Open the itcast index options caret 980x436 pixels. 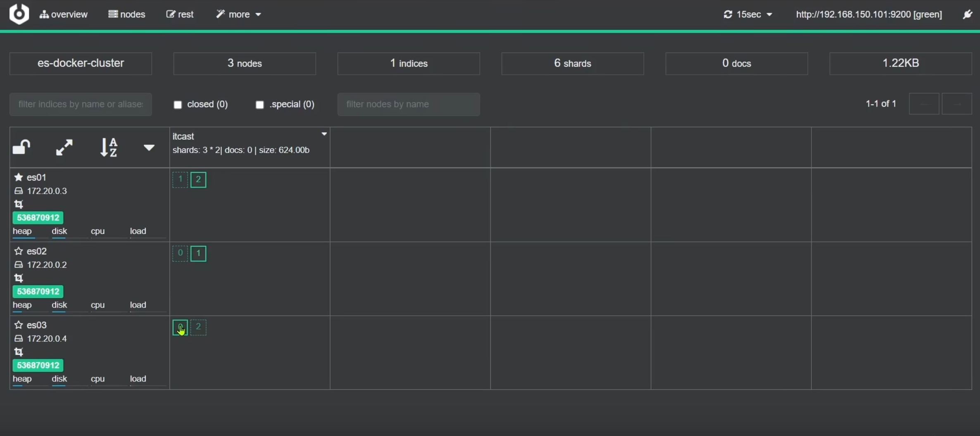324,134
